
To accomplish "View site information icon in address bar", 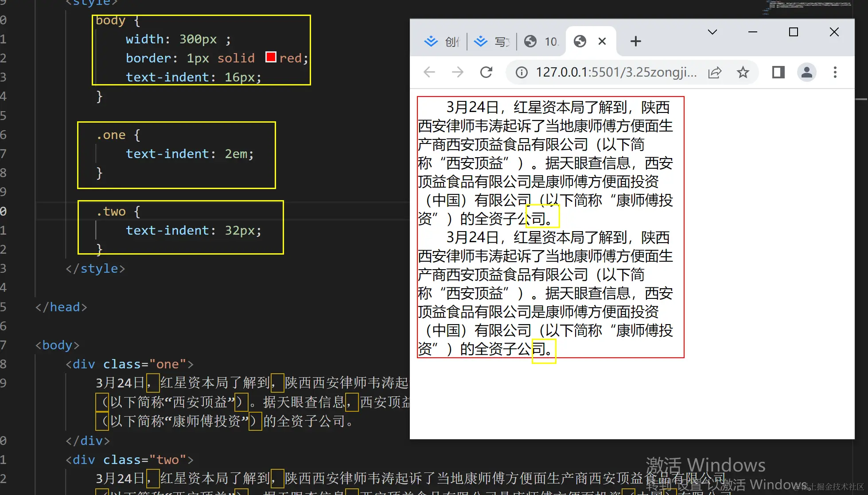I will click(x=522, y=72).
